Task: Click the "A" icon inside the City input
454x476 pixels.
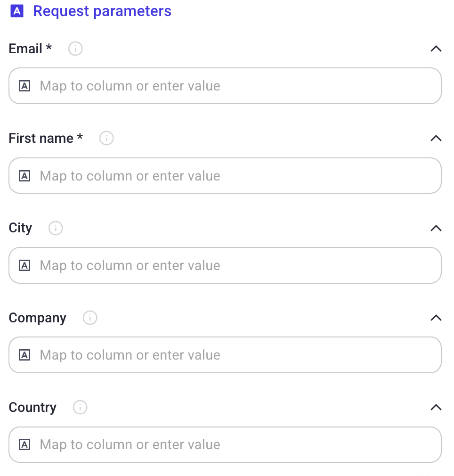Action: click(24, 265)
